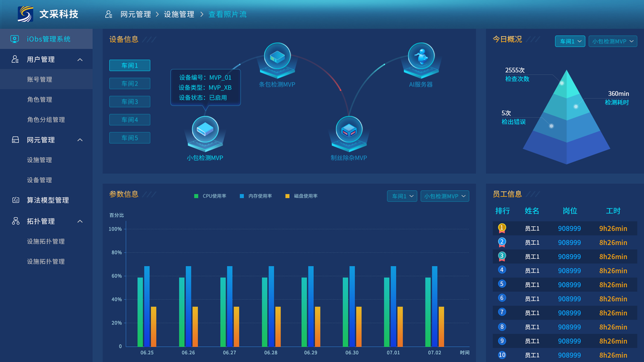Click the iObs管理系统 monitor icon
This screenshot has width=644, height=362.
[14, 39]
